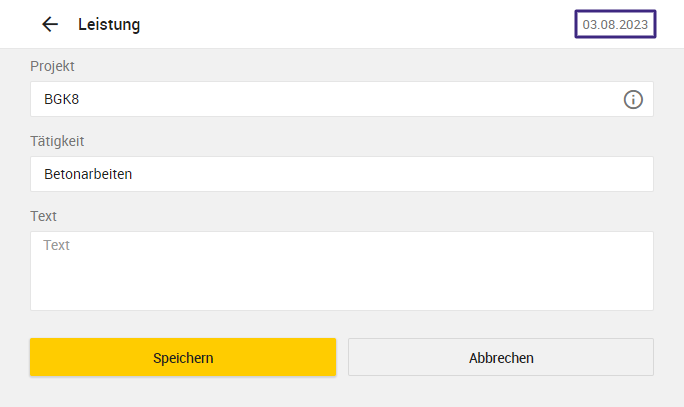Screen dimensions: 684x407
Task: Click the Leistung page title
Action: pos(109,24)
